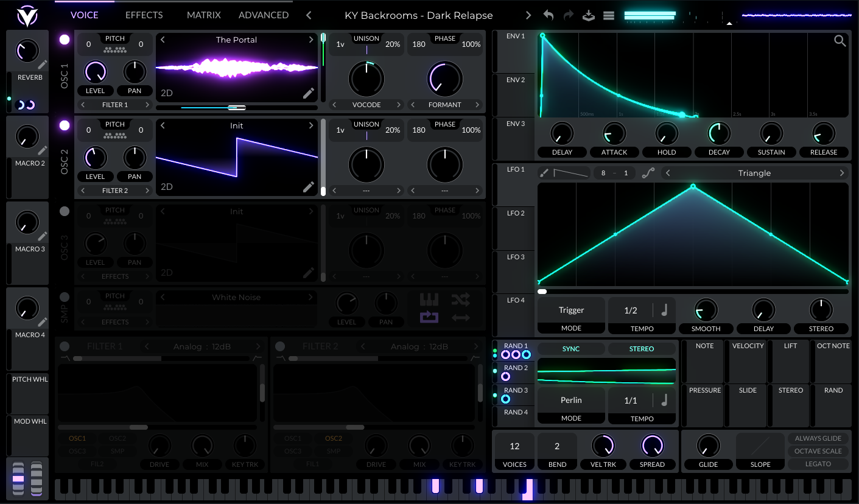Next OSC 1 VOCODE spectral morph type
Image resolution: width=859 pixels, height=504 pixels.
(x=399, y=105)
